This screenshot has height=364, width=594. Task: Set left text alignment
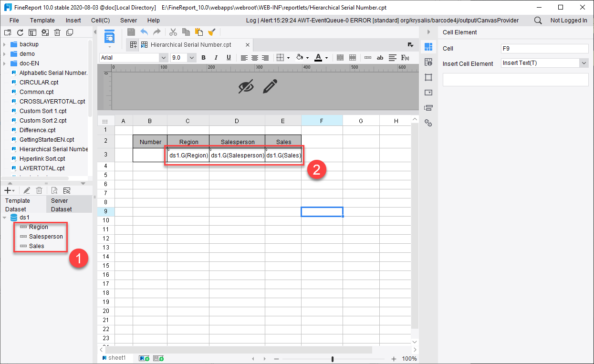(x=244, y=58)
